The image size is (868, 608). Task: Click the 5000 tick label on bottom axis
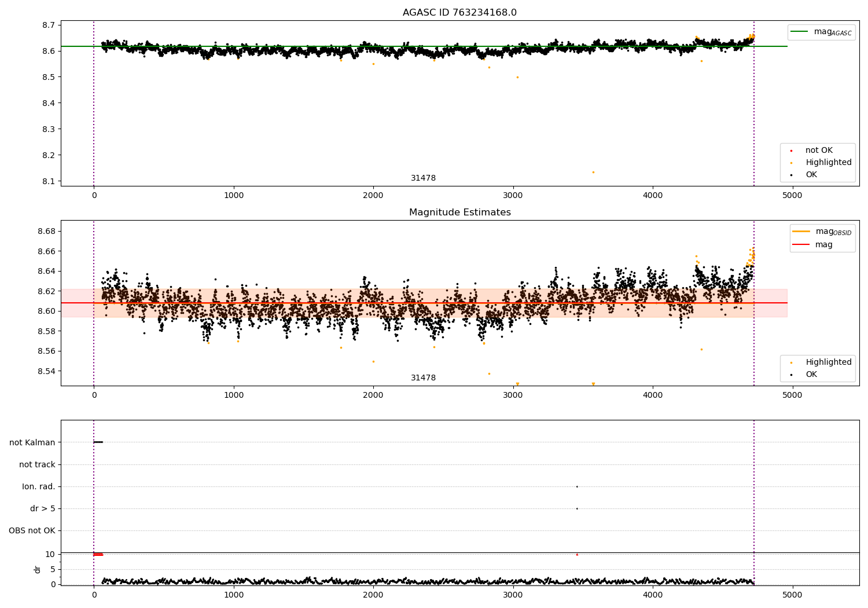coord(792,595)
